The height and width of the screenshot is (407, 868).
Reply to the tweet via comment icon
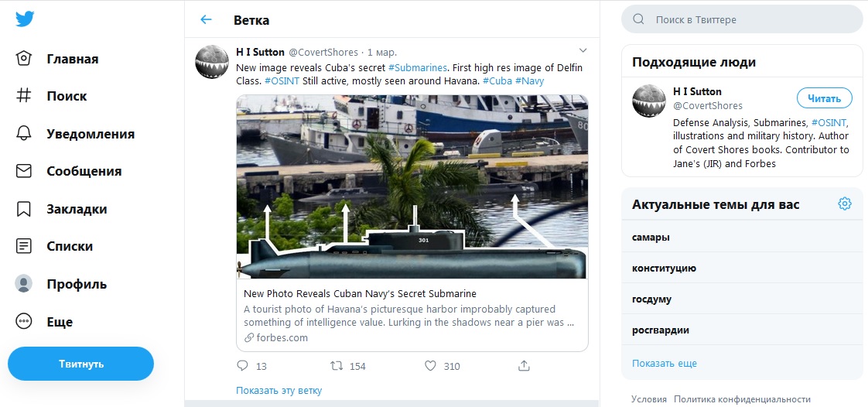click(242, 365)
